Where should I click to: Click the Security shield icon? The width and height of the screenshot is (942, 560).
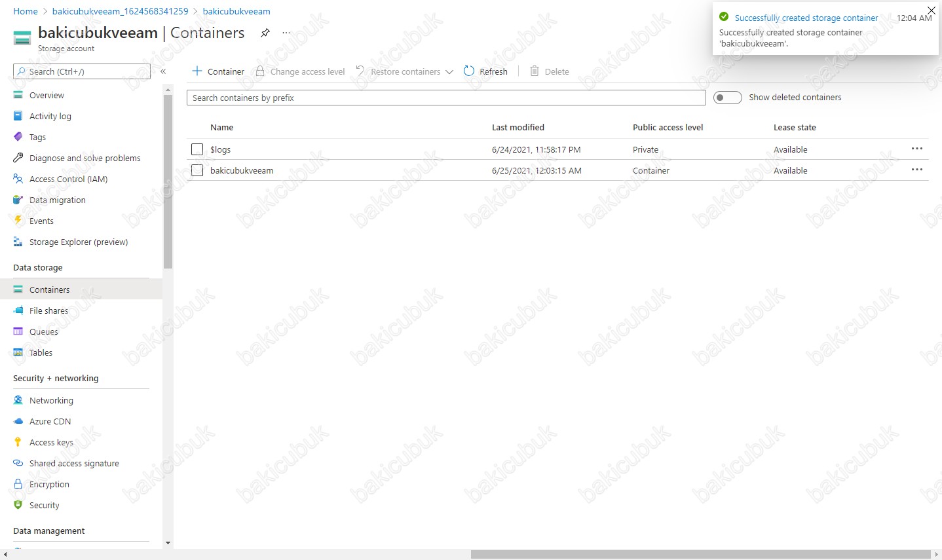(x=18, y=505)
